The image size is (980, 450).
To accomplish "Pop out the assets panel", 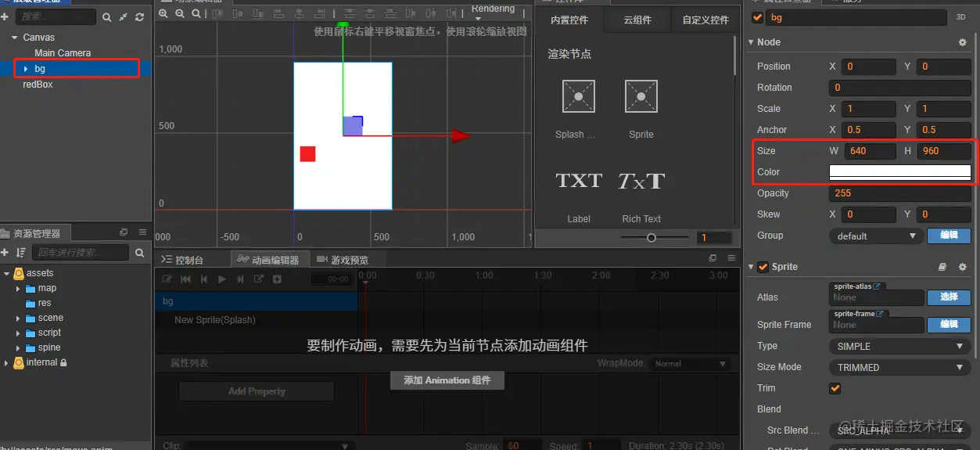I will [x=124, y=232].
